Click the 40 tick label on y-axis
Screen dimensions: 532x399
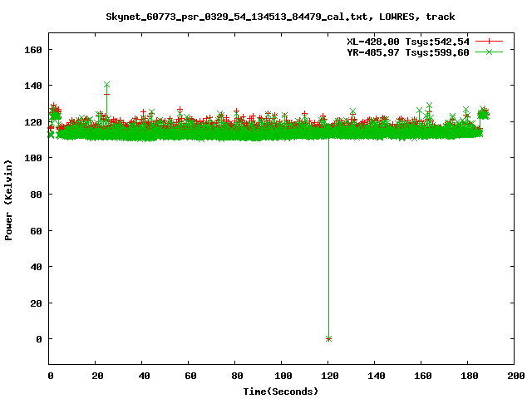[36, 267]
